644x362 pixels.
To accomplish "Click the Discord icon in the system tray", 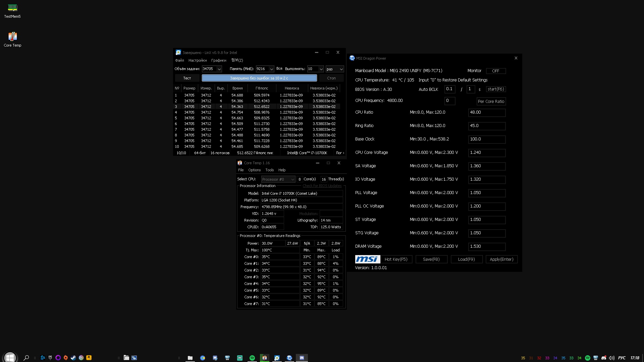I will [x=604, y=358].
